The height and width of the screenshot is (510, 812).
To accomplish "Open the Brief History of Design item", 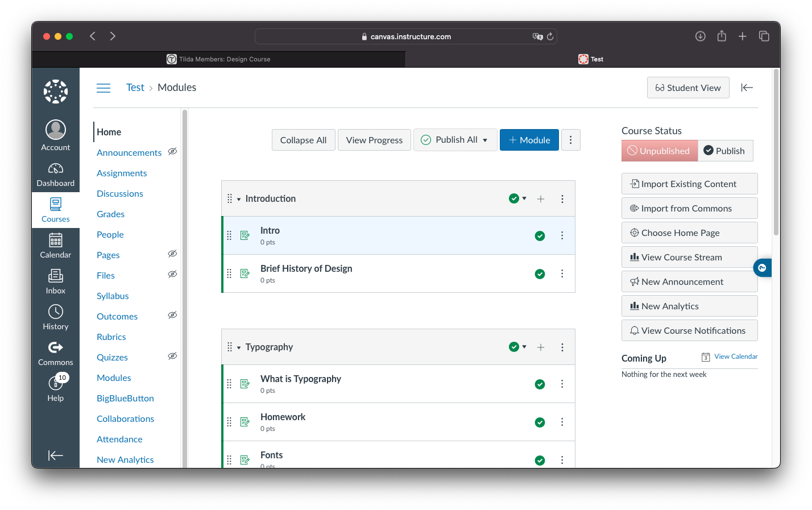I will tap(306, 268).
